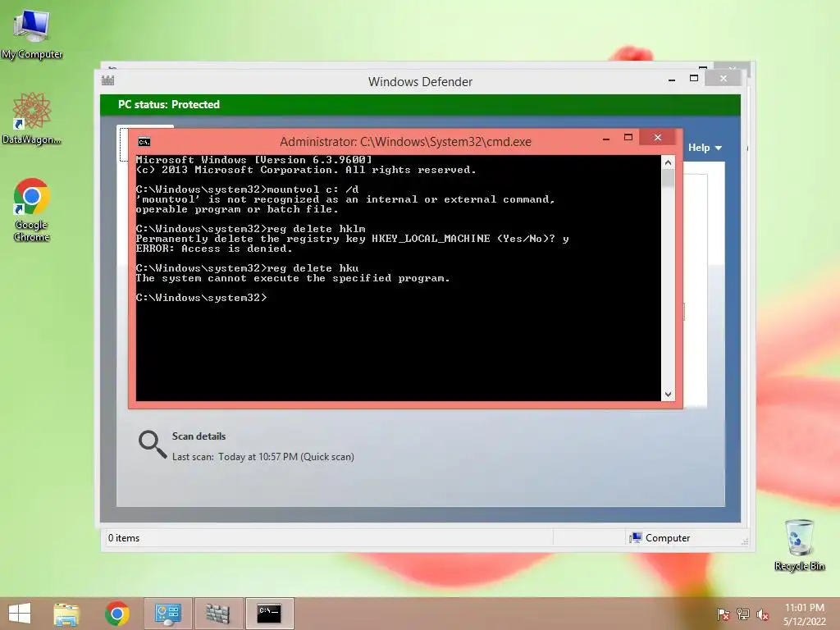Switch to Windows Defender taskbar button

(x=218, y=614)
